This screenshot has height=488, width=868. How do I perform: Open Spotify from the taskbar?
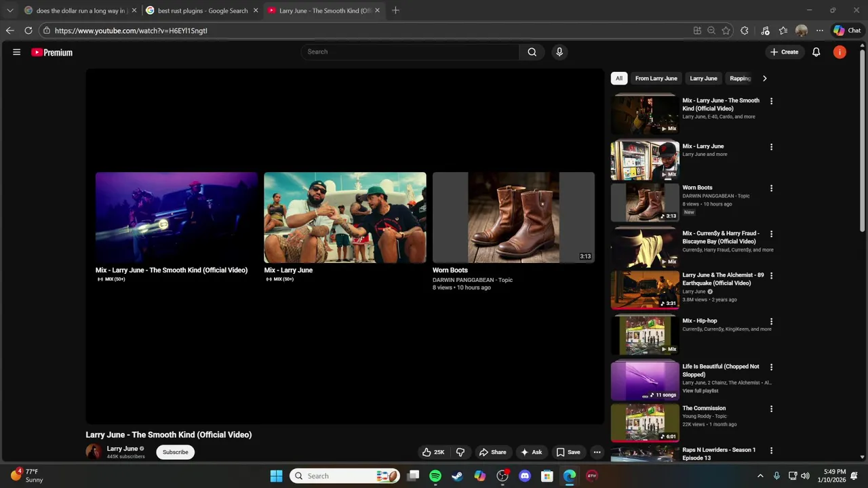[435, 476]
